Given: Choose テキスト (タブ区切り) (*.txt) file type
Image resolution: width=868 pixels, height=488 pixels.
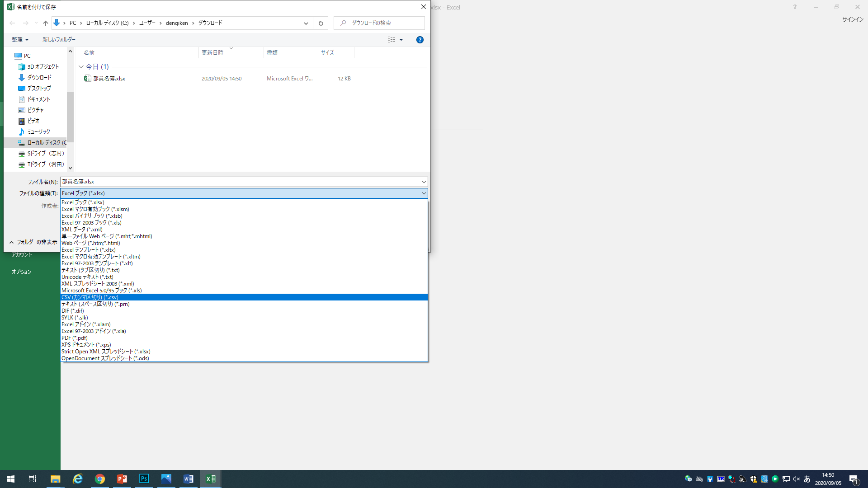Looking at the screenshot, I should pyautogui.click(x=244, y=270).
